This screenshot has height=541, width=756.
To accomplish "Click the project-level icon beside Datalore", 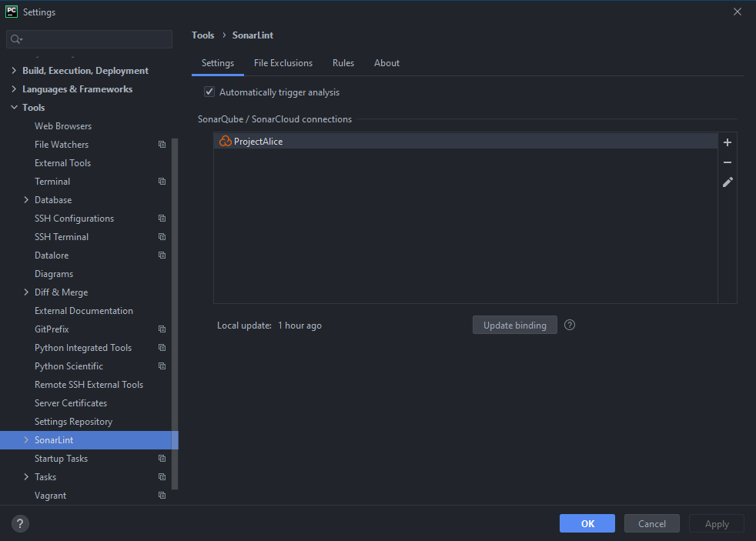I will click(162, 255).
